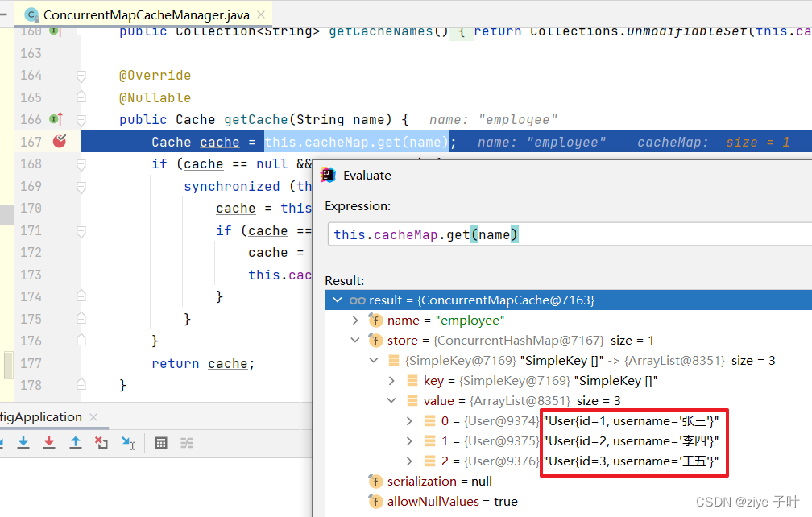Collapse the SimpleKey@7169 -> ArrayList entry
The height and width of the screenshot is (517, 812).
(x=374, y=360)
